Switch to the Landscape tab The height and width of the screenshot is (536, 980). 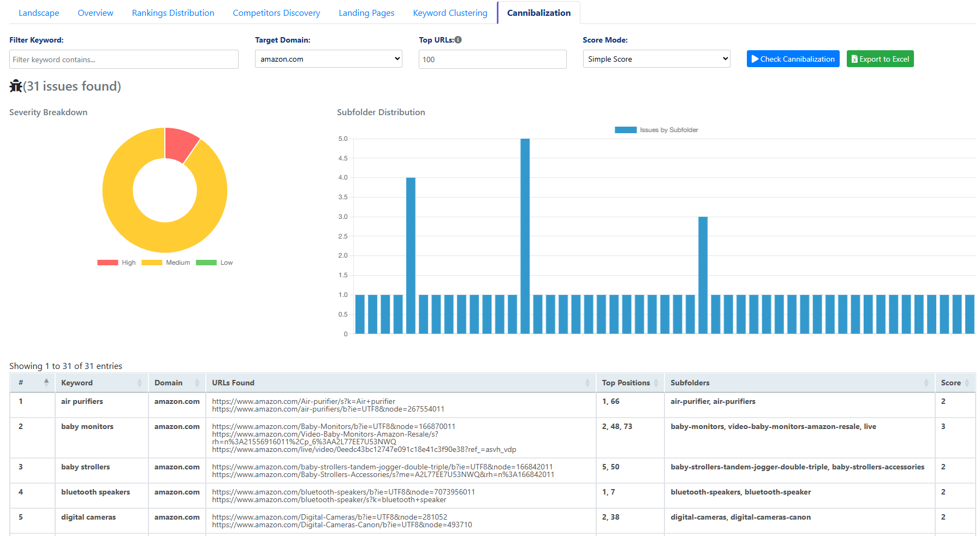39,13
